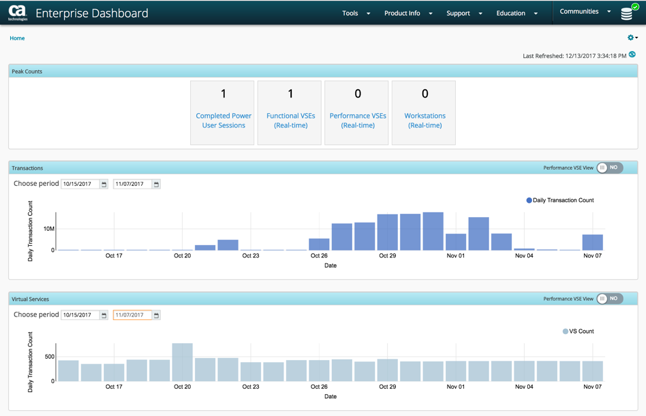This screenshot has width=646, height=416.
Task: Open Performance VSEs (Real-time) link
Action: click(x=358, y=120)
